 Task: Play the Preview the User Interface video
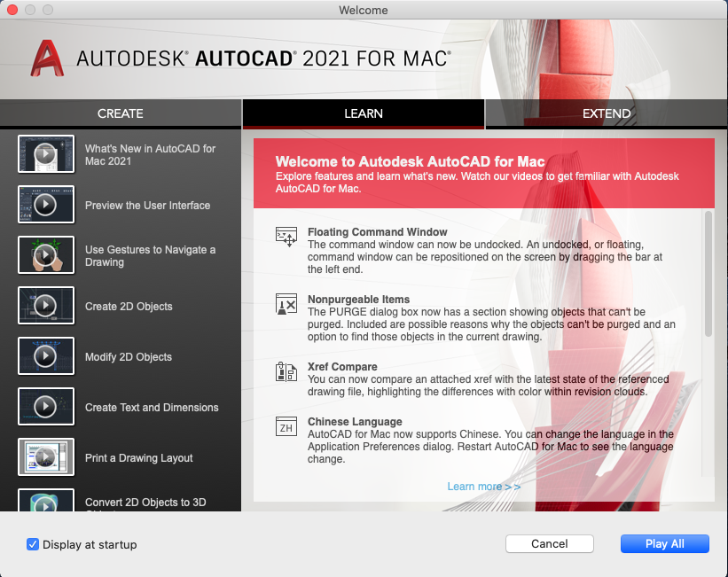pyautogui.click(x=46, y=205)
